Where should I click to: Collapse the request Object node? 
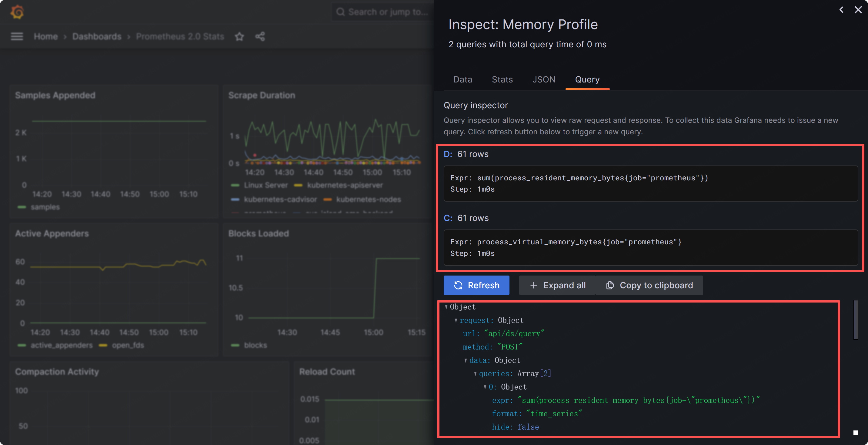pos(456,320)
